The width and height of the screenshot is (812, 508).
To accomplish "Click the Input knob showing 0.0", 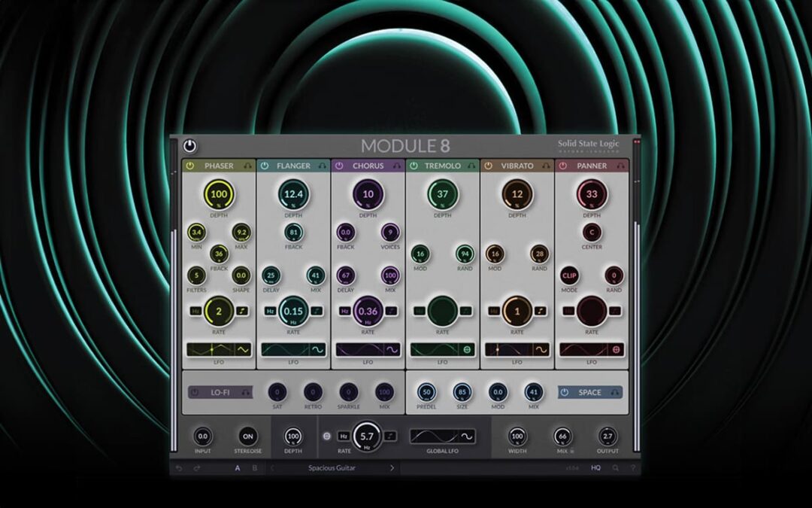I will click(202, 437).
